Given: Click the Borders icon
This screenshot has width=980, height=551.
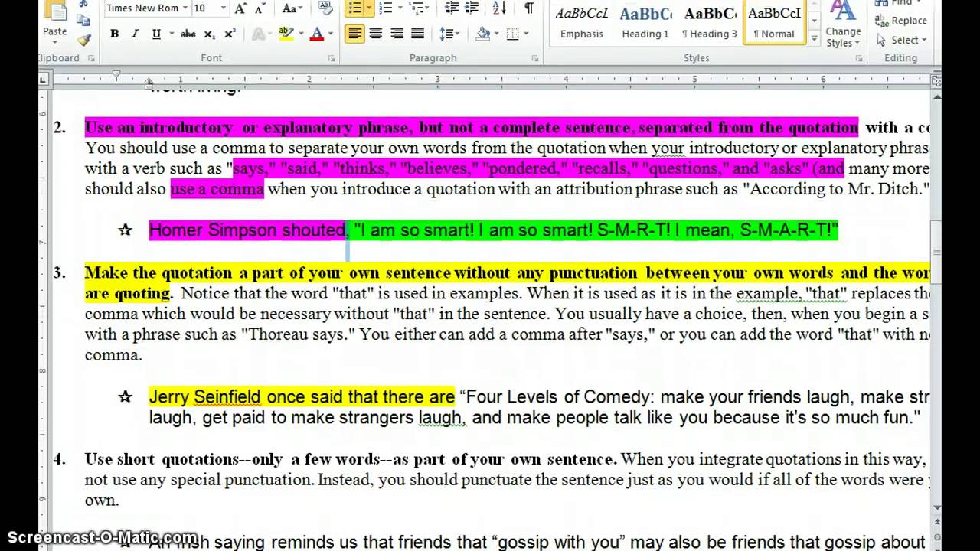Looking at the screenshot, I should point(512,34).
